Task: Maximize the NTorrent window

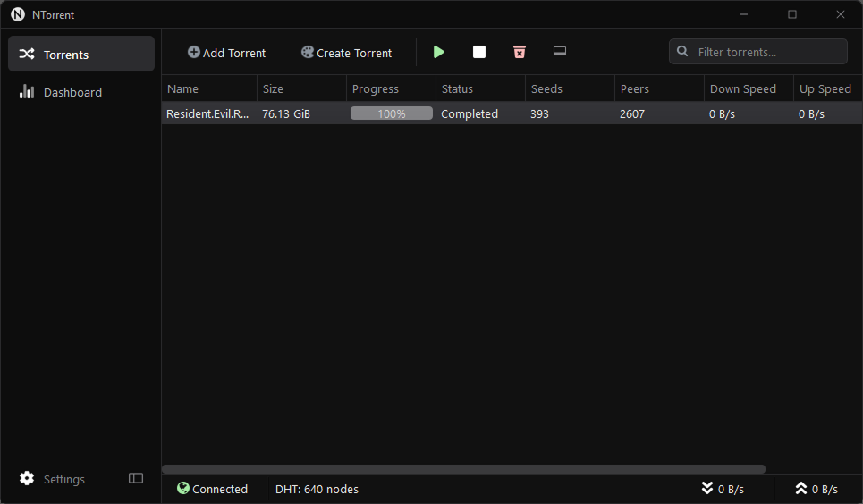Action: (792, 14)
